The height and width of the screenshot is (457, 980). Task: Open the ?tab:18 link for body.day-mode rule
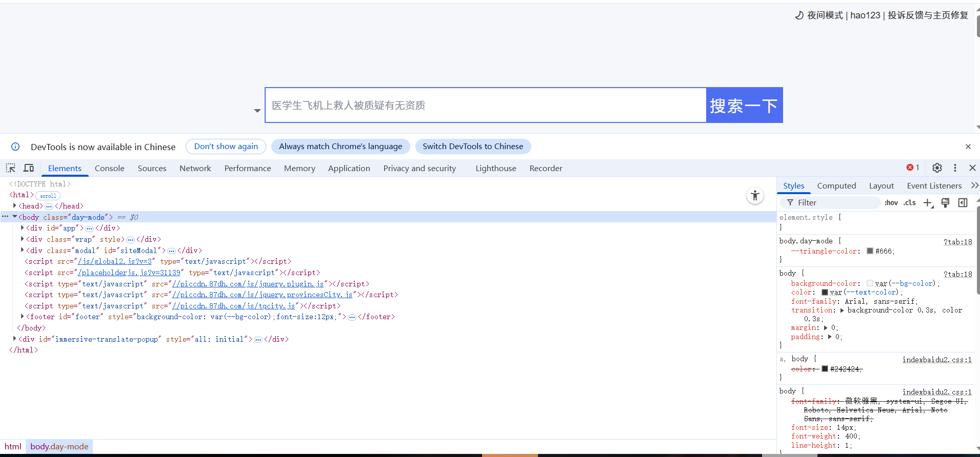pos(957,242)
